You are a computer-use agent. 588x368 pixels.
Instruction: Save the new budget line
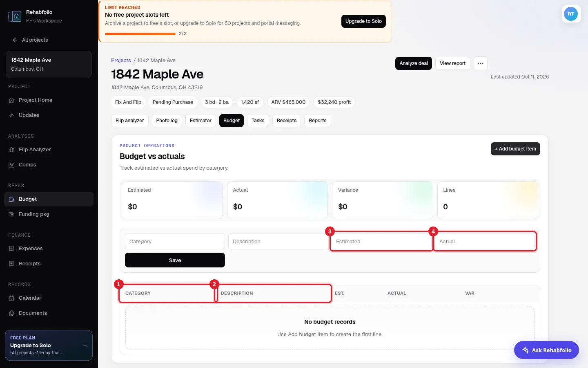pyautogui.click(x=175, y=260)
